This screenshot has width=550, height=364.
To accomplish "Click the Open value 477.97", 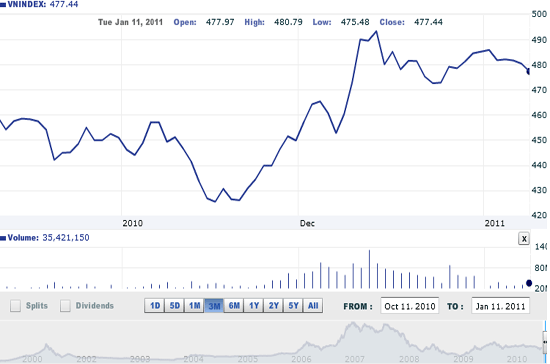I will 220,22.
